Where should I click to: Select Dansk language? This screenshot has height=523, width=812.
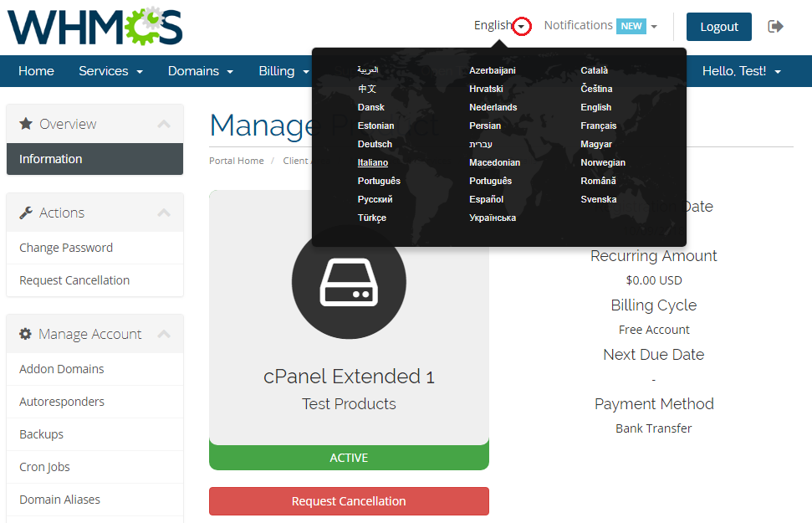click(x=370, y=107)
